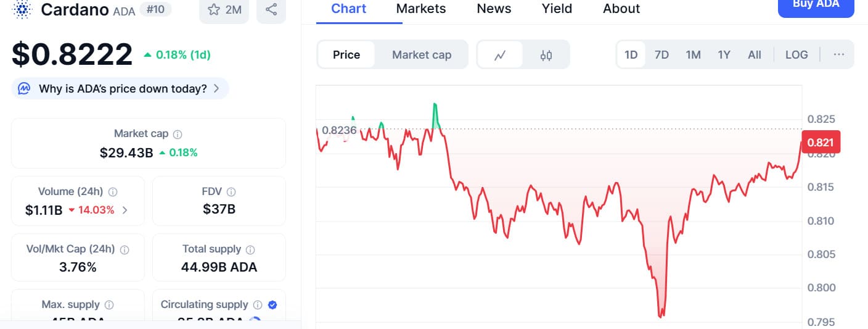Toggle LOG scale on chart
Image resolution: width=868 pixels, height=329 pixels.
796,55
